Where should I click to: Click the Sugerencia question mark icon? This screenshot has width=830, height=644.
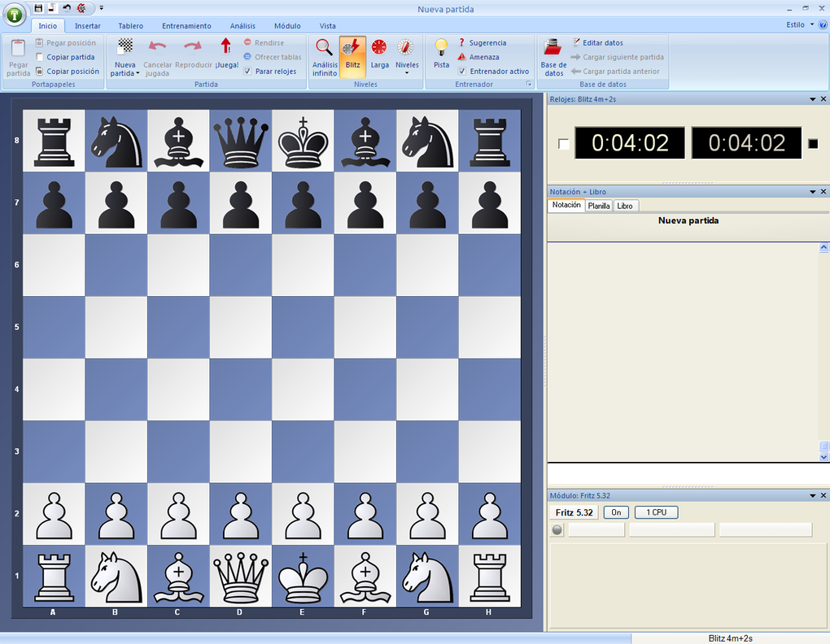coord(461,42)
